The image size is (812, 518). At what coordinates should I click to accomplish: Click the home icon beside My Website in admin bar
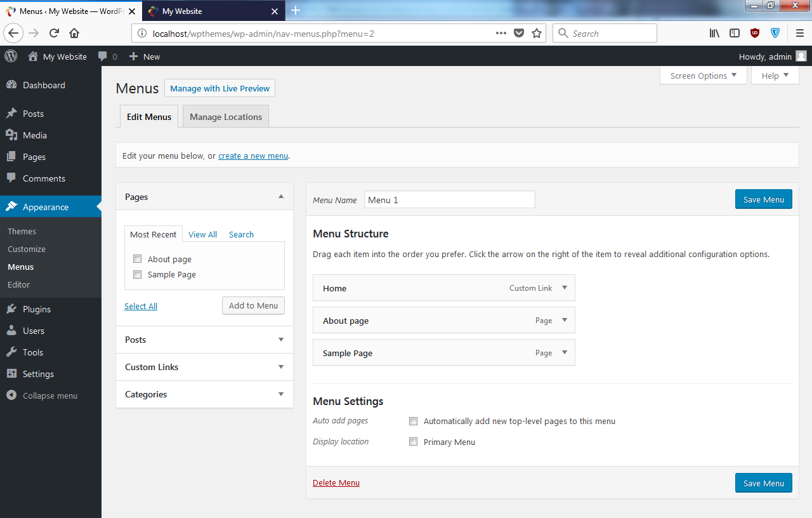pos(33,56)
